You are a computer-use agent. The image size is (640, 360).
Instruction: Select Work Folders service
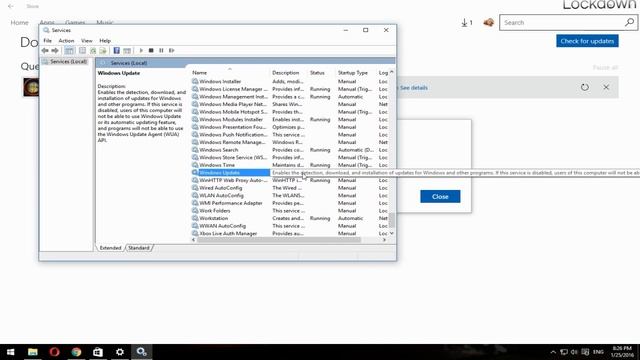[290, 211]
